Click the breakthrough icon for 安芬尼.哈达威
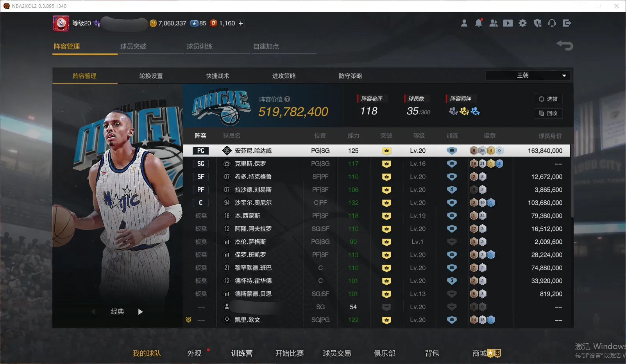This screenshot has width=626, height=364. (386, 151)
